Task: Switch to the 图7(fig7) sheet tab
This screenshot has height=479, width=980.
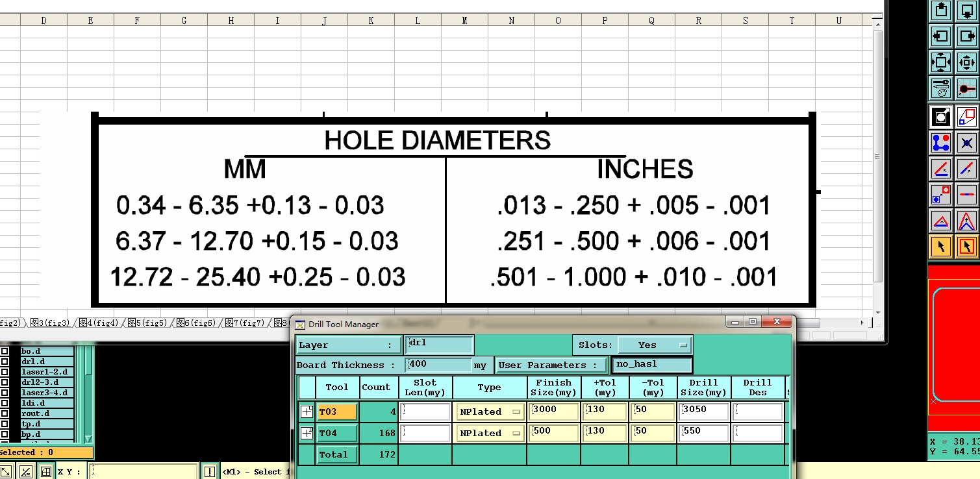Action: pos(245,323)
